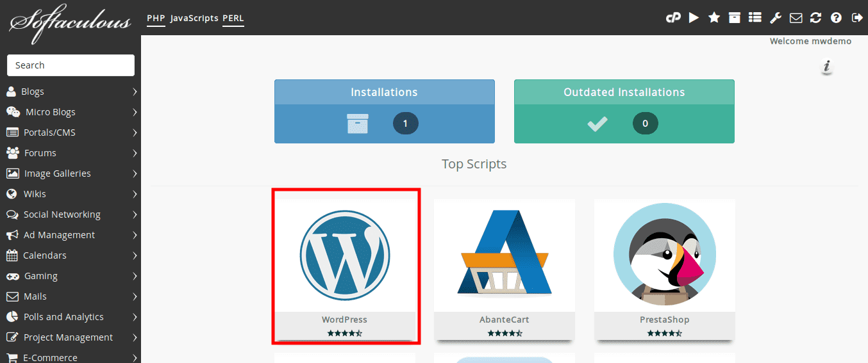Expand the Portals/CMS chevron
The height and width of the screenshot is (363, 868).
click(x=135, y=133)
